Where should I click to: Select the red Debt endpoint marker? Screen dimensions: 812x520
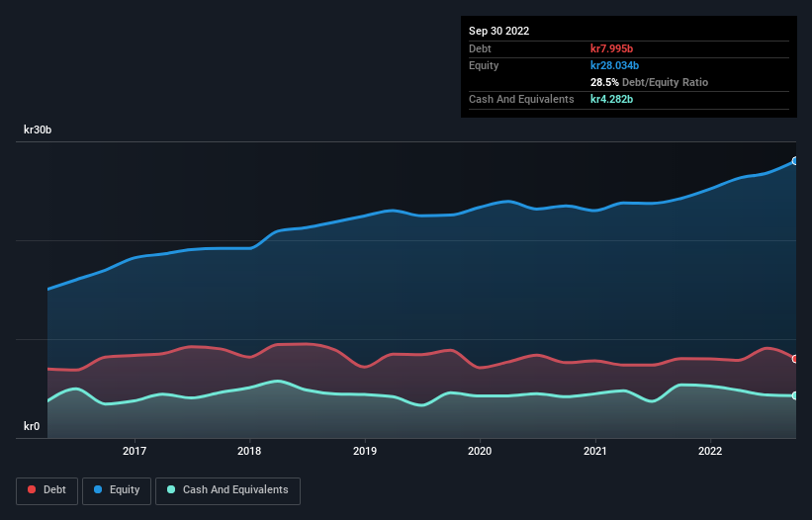click(795, 359)
